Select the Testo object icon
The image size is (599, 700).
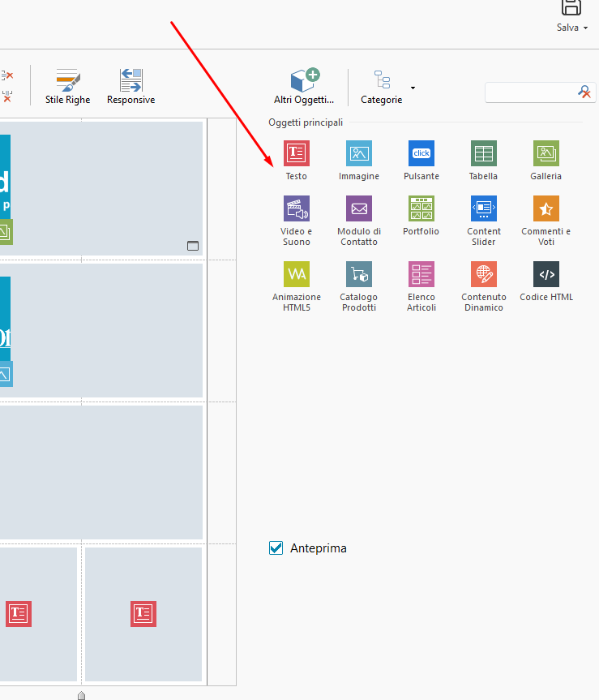(296, 153)
